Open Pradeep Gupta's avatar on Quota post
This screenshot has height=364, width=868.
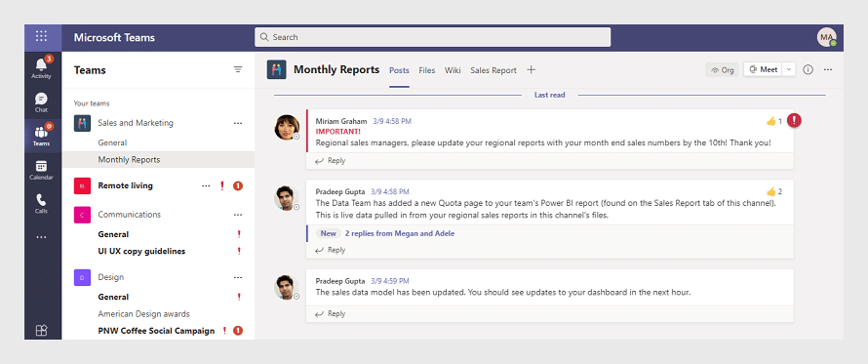pos(287,198)
